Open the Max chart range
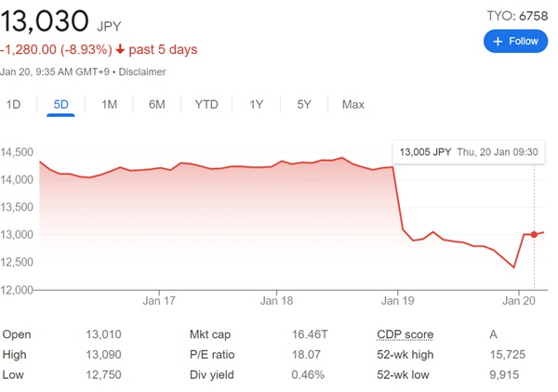The height and width of the screenshot is (392, 558). (x=352, y=104)
